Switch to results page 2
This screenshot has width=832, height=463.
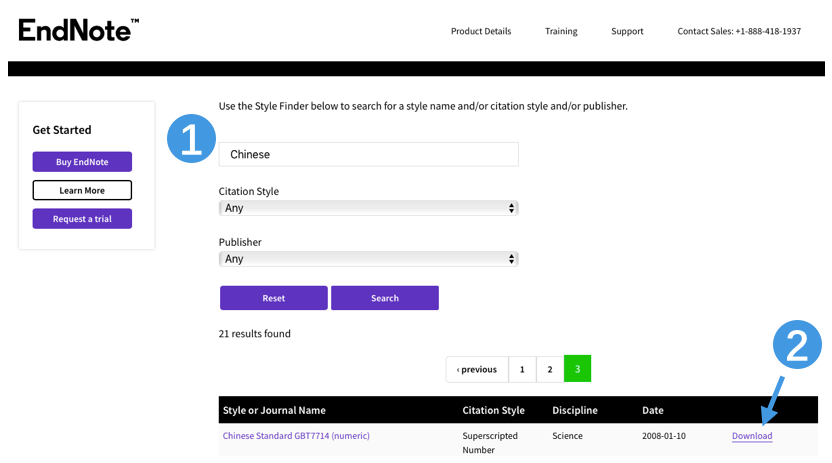click(x=550, y=369)
